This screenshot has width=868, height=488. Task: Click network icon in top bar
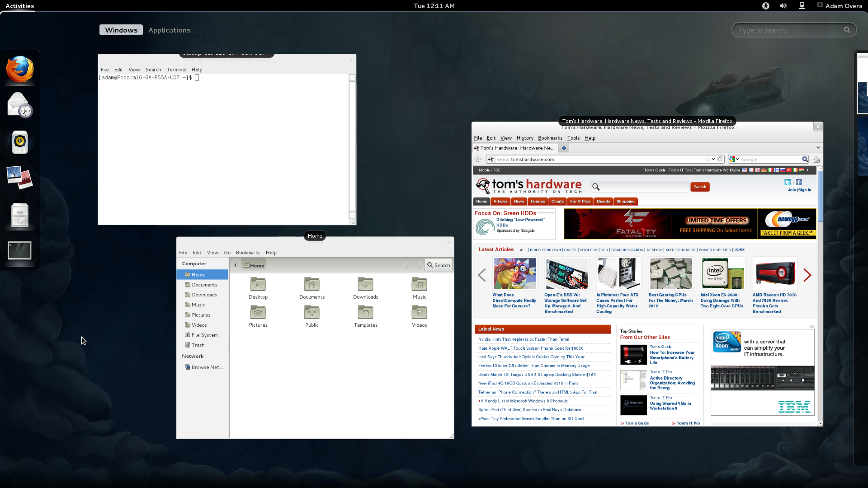(x=802, y=6)
